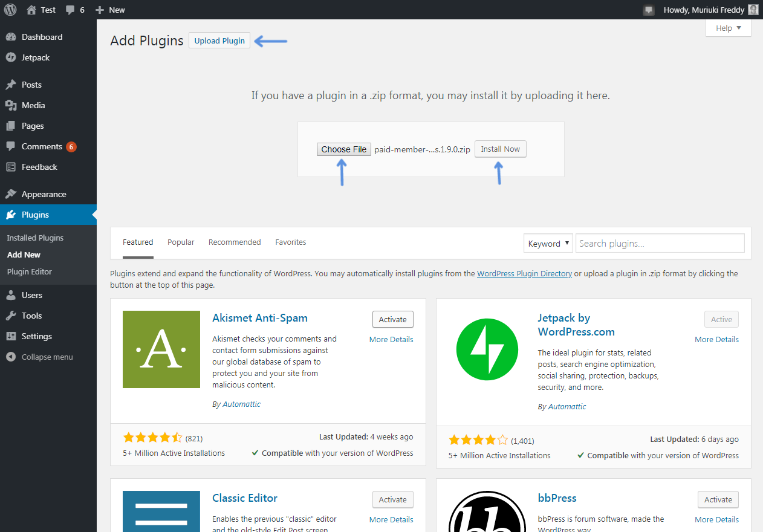This screenshot has width=763, height=532.
Task: Open comments bubble in admin bar
Action: tap(71, 10)
